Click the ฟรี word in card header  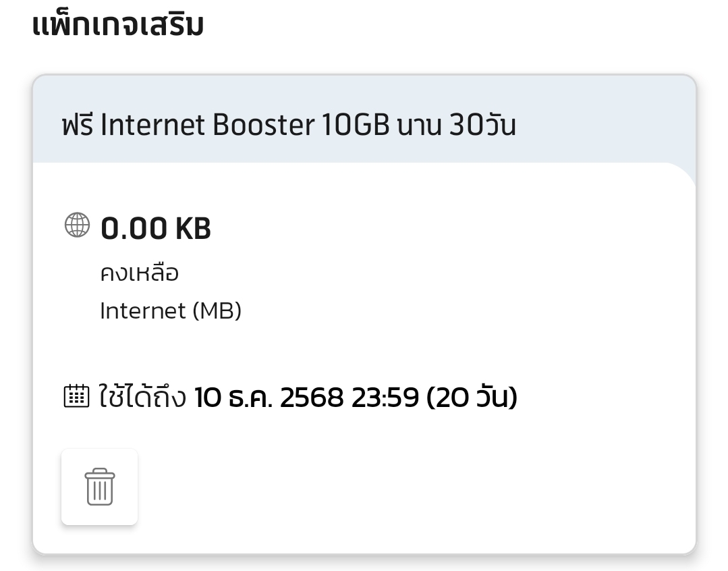[76, 126]
